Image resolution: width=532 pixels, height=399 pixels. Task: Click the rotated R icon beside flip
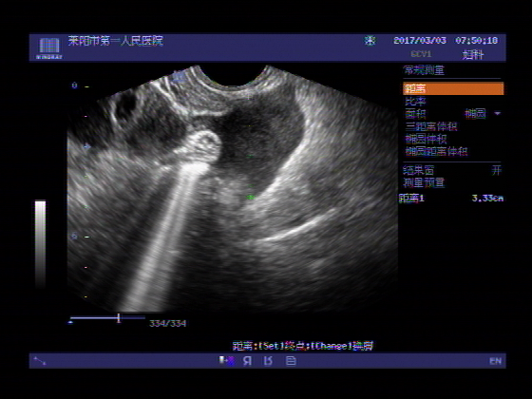pos(268,361)
